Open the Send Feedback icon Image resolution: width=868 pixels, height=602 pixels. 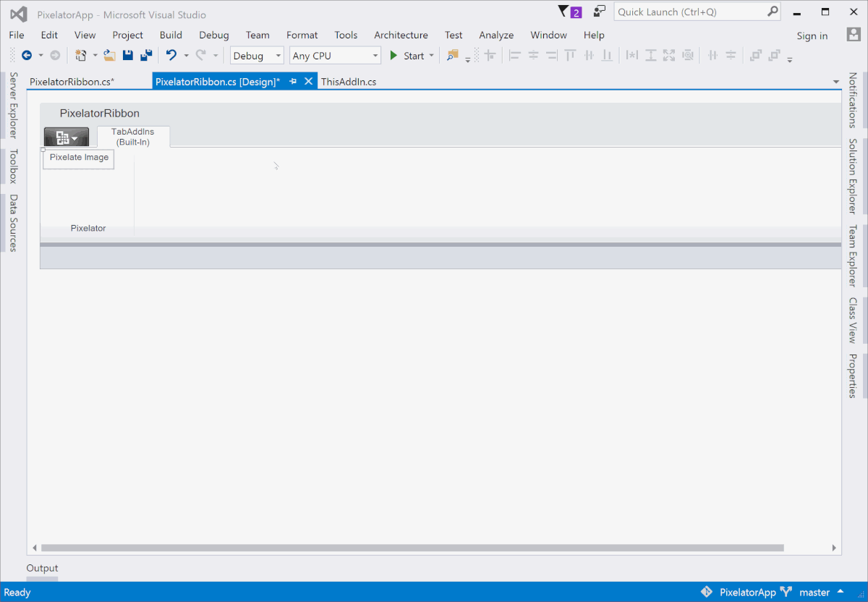[x=599, y=12]
